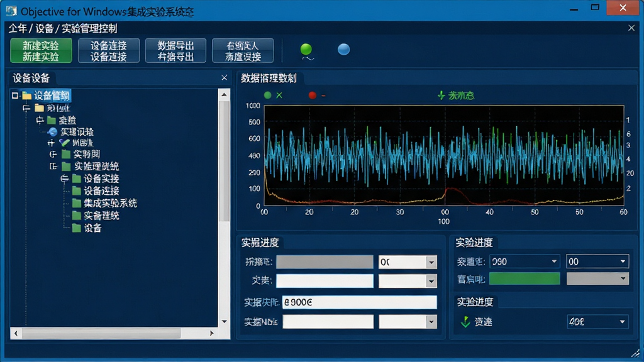Click the gray field in first progress row
This screenshot has width=644, height=362.
tap(325, 262)
